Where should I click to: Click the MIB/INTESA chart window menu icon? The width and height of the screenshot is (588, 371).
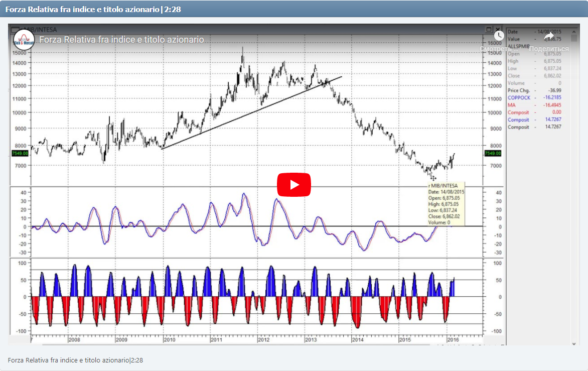click(16, 30)
